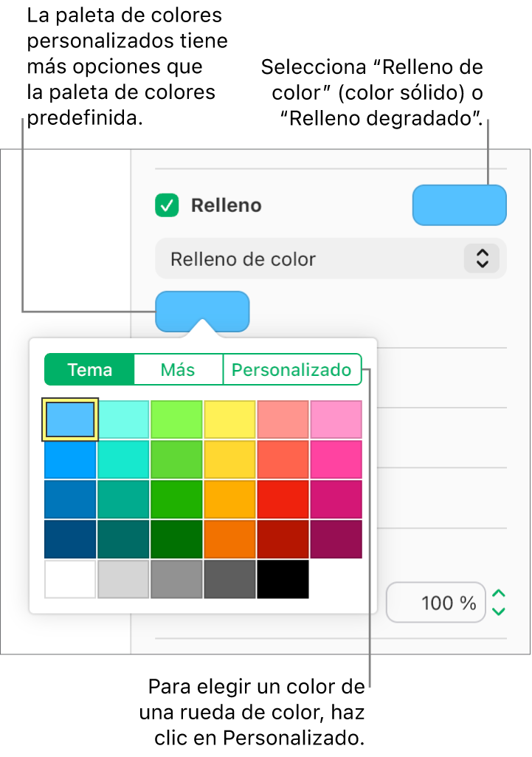Image resolution: width=532 pixels, height=757 pixels.
Task: Click the blue color well next to Relleno
Action: click(459, 205)
